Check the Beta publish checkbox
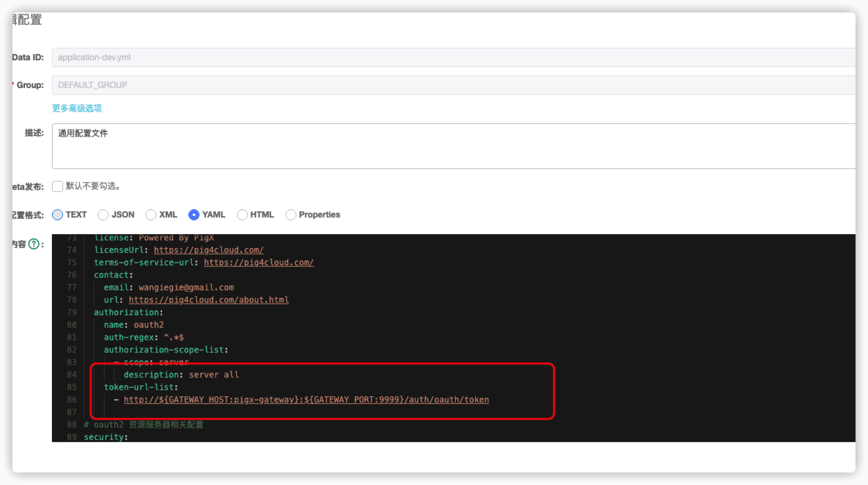This screenshot has height=485, width=868. (x=57, y=186)
